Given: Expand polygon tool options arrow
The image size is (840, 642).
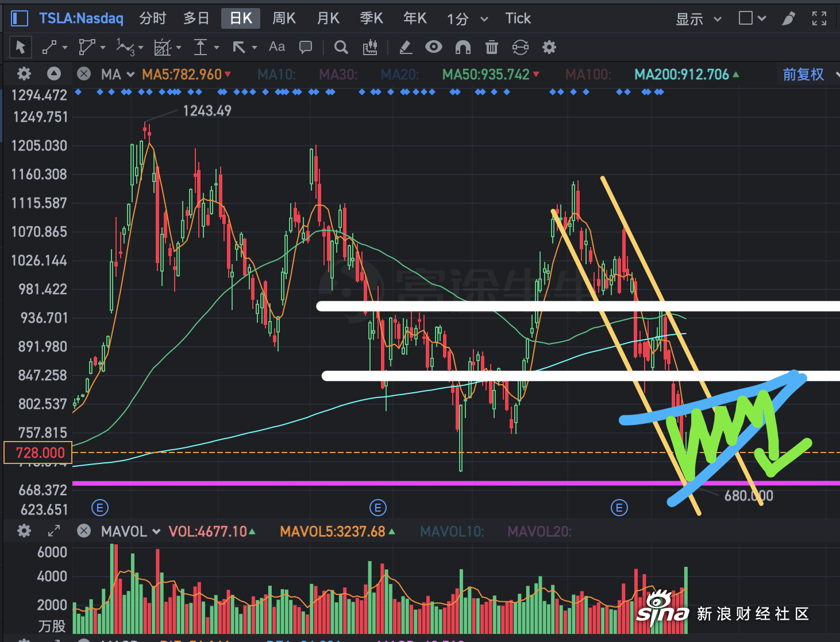Looking at the screenshot, I should (103, 48).
